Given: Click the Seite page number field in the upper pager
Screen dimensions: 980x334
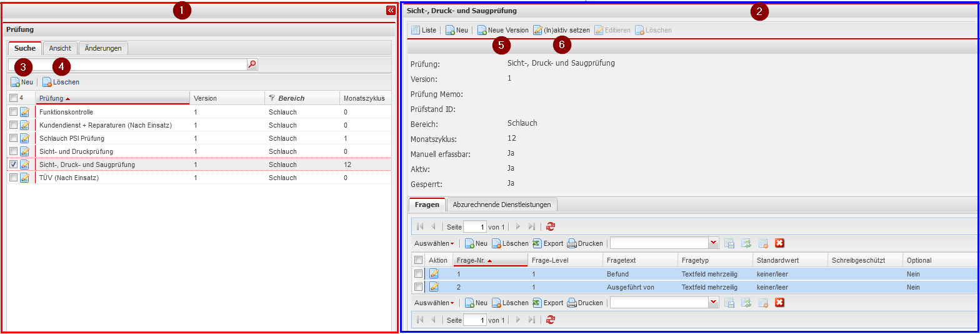Looking at the screenshot, I should coord(474,227).
